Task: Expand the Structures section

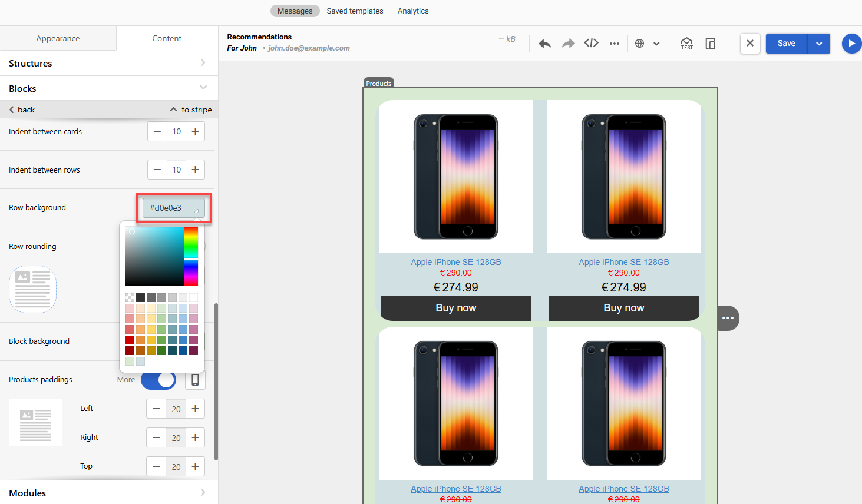Action: [109, 63]
